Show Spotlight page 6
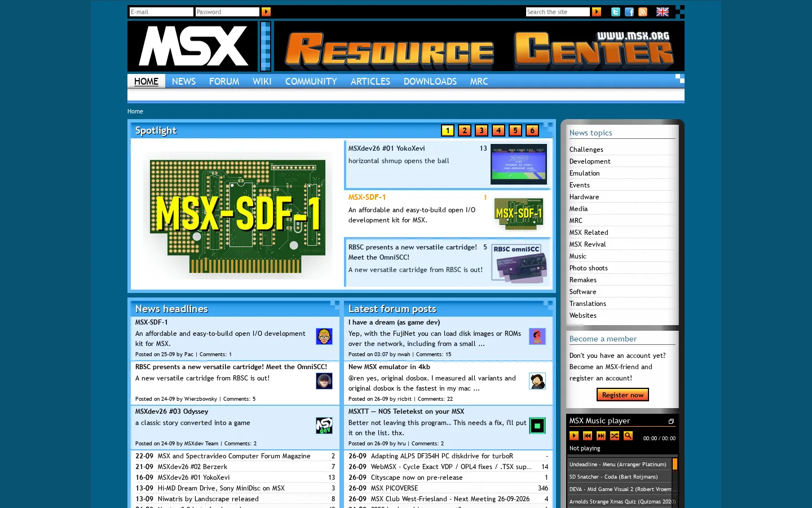This screenshot has width=812, height=508. coord(532,130)
